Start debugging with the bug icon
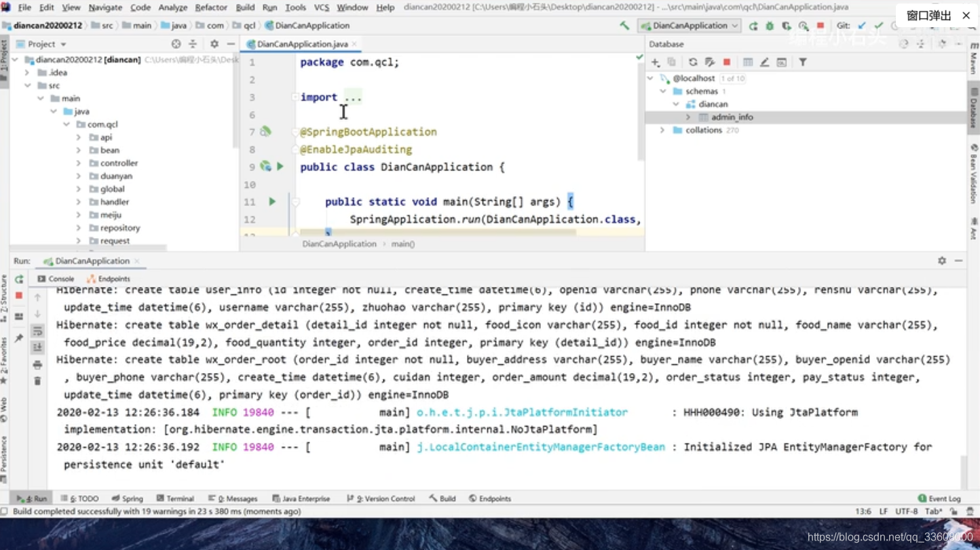Screen dimensions: 980x550 pos(770,26)
